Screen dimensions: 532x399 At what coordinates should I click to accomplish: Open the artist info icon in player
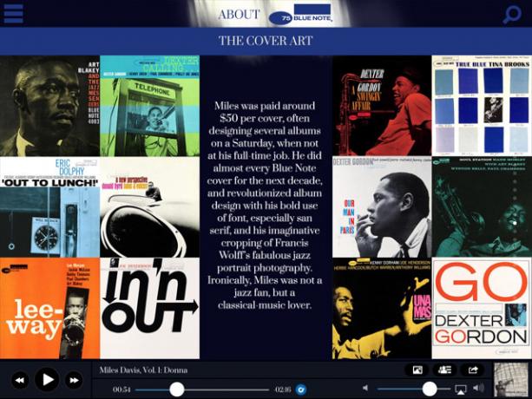(444, 370)
